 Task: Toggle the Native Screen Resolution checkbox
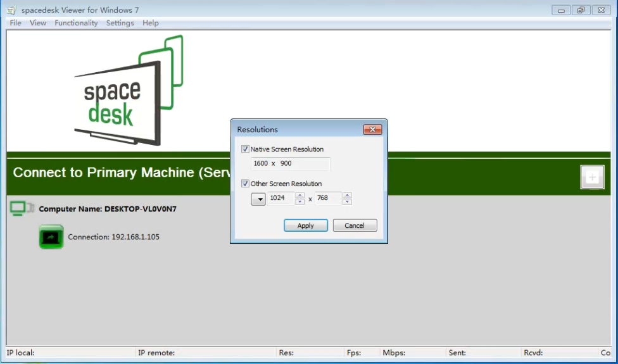pos(246,149)
